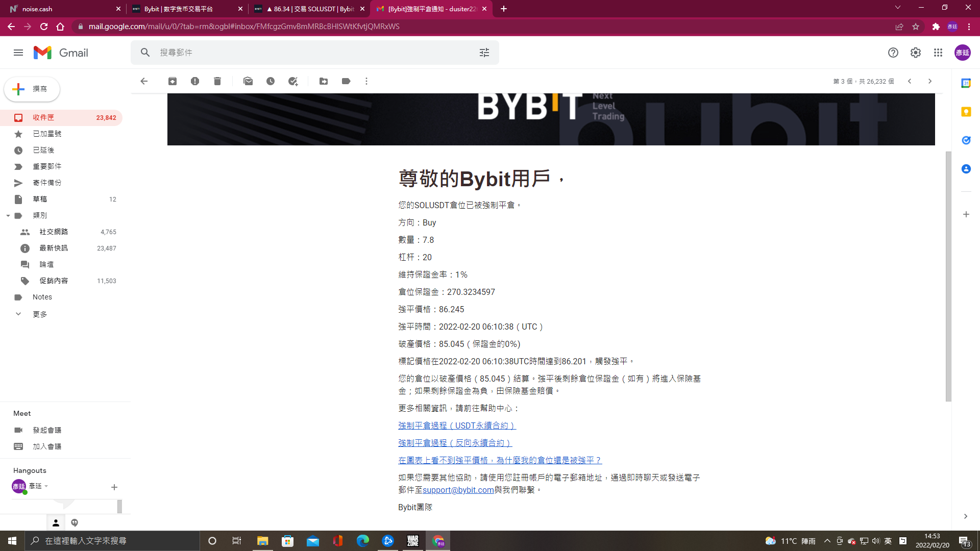Open the Notes label
This screenshot has height=551, width=980.
click(61, 297)
